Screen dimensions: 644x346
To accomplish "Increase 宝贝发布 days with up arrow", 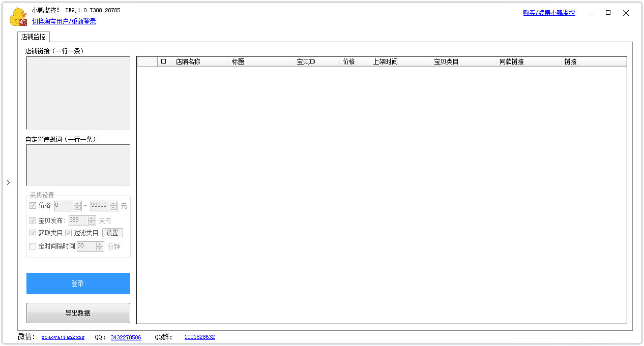I will (92, 218).
